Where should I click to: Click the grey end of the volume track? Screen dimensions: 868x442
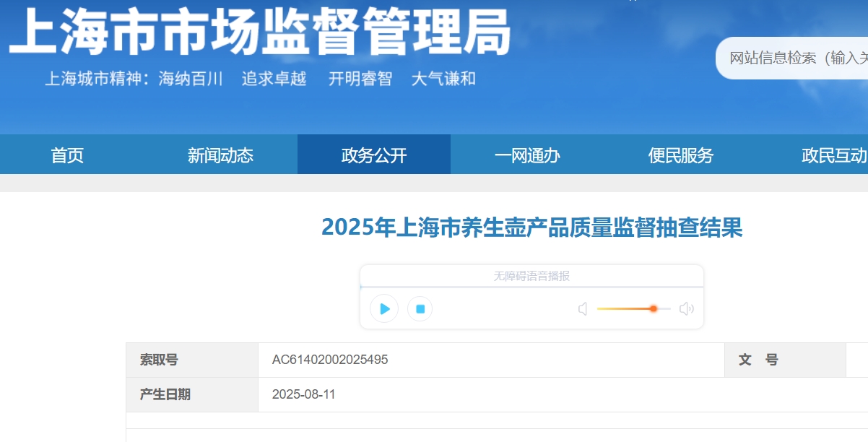click(x=664, y=308)
